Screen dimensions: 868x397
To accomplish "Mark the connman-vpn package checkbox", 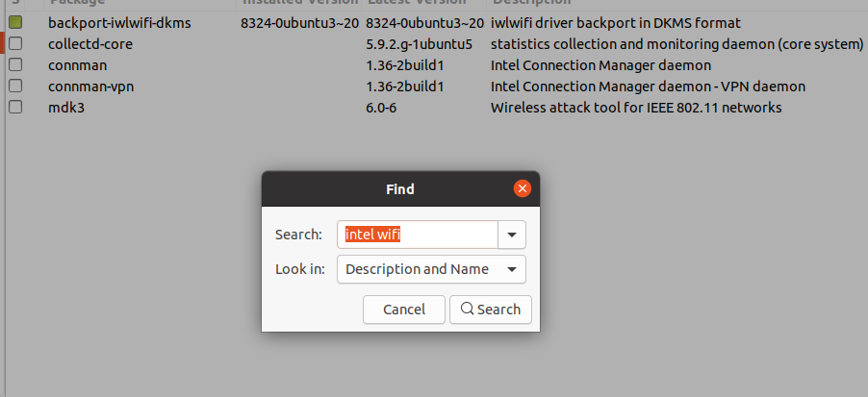I will point(15,87).
